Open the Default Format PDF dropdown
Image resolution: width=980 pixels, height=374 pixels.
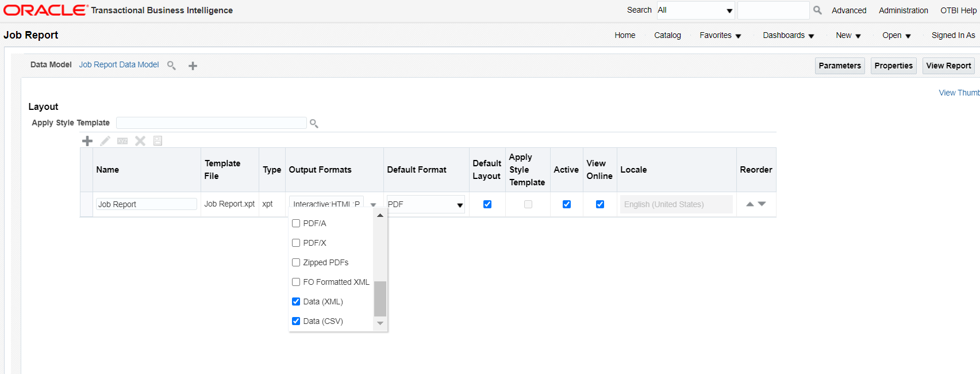point(425,204)
